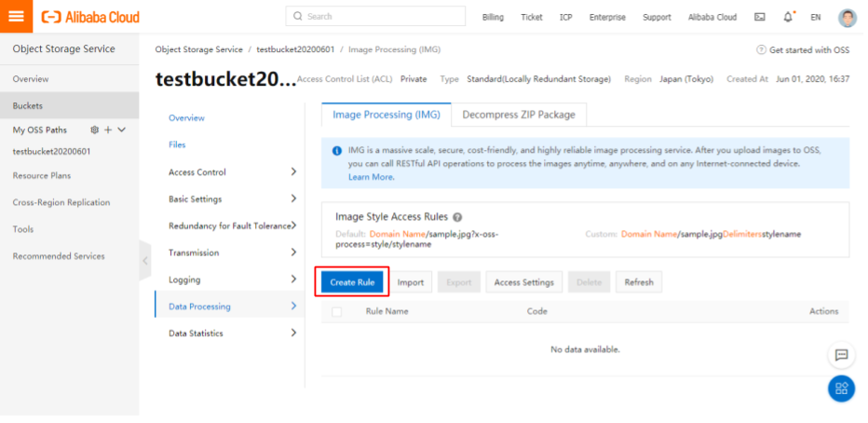This screenshot has height=423, width=868.
Task: Click the Get started with OSS link
Action: coord(808,49)
